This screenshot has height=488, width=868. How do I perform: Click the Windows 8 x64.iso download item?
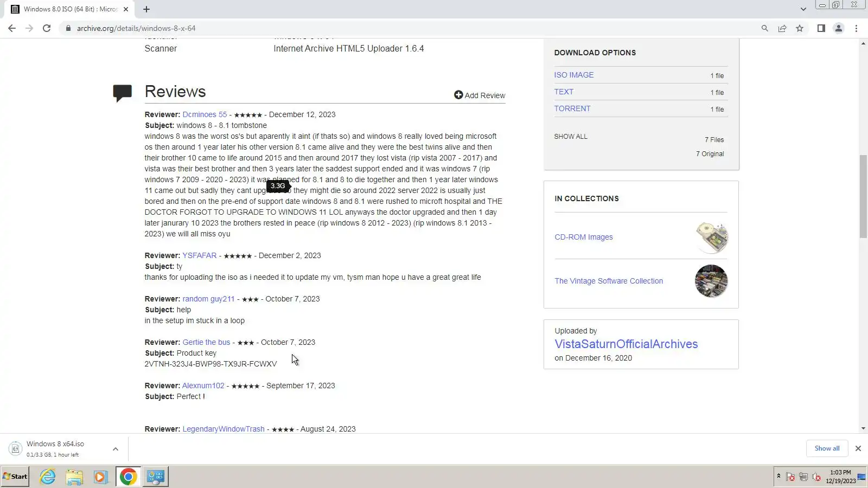[x=54, y=448]
